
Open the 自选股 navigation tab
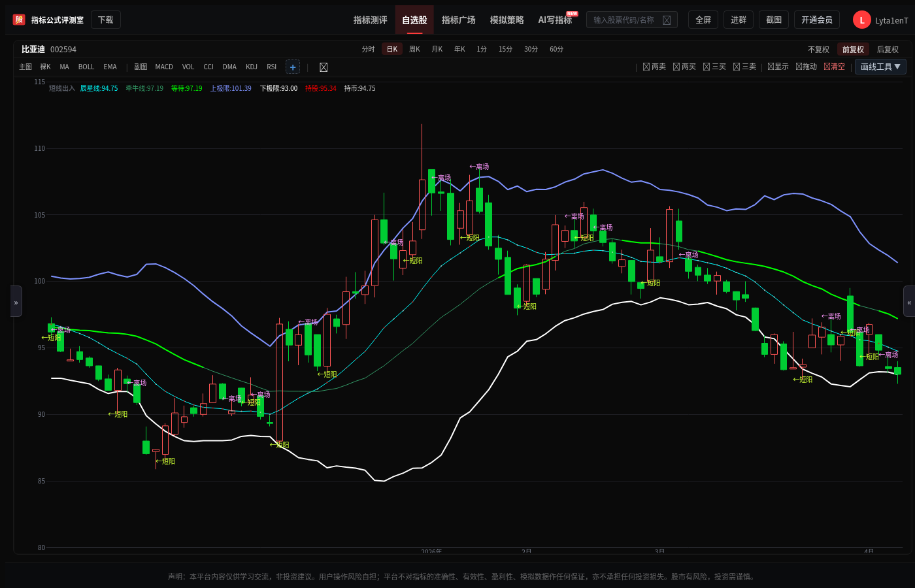[x=414, y=20]
